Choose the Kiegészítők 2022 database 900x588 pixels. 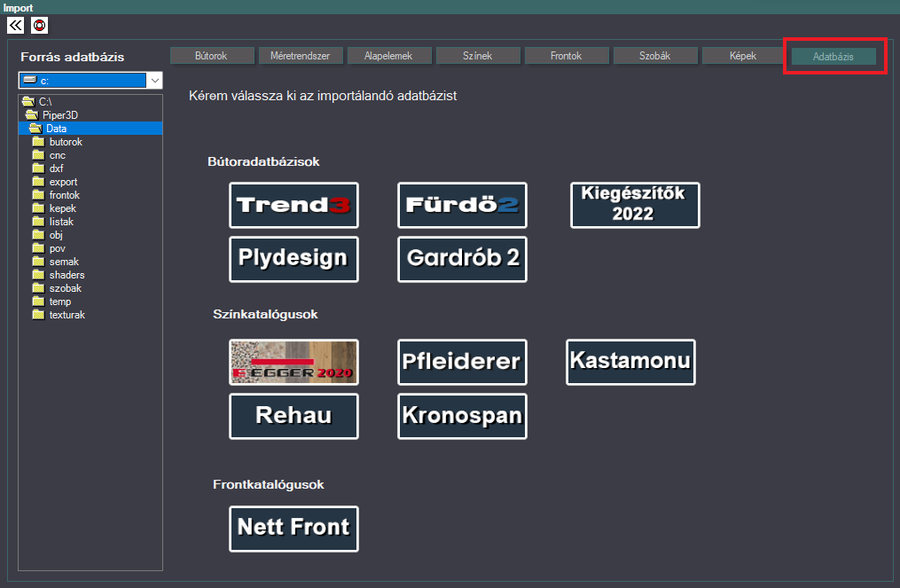coord(635,205)
